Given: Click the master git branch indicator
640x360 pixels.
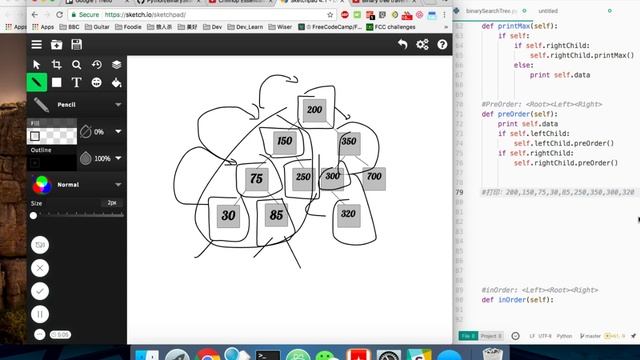Looking at the screenshot, I should click(x=590, y=336).
